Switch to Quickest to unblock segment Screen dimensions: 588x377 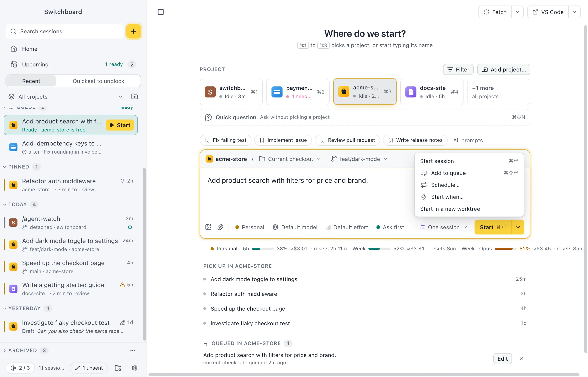(98, 81)
